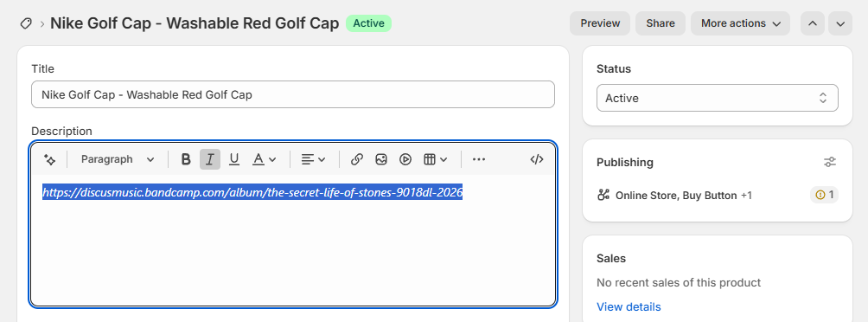Open the insert table dropdown
The height and width of the screenshot is (322, 868).
pyautogui.click(x=435, y=159)
